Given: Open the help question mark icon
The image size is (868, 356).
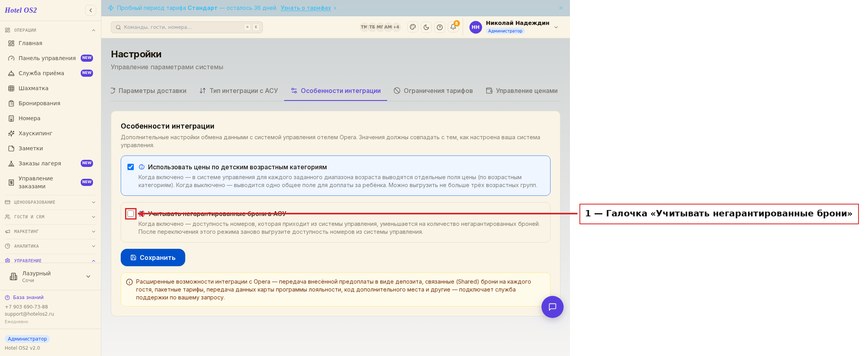Looking at the screenshot, I should (x=440, y=27).
